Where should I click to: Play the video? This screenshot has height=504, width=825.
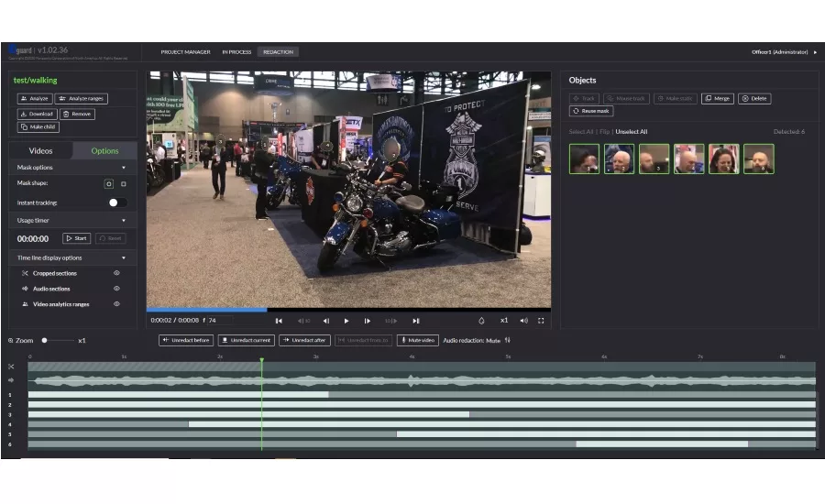[346, 321]
